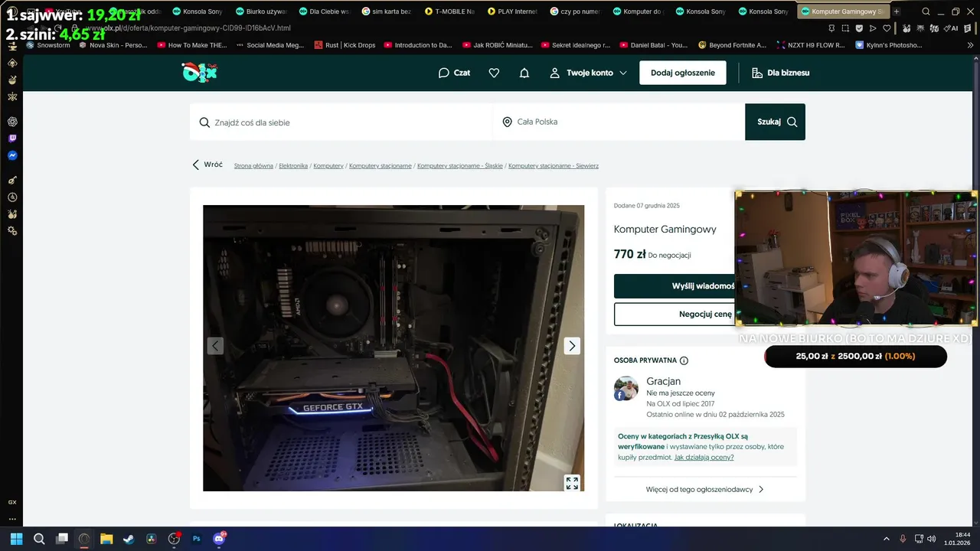Image resolution: width=980 pixels, height=551 pixels.
Task: Launch File Explorer from taskbar
Action: click(106, 539)
